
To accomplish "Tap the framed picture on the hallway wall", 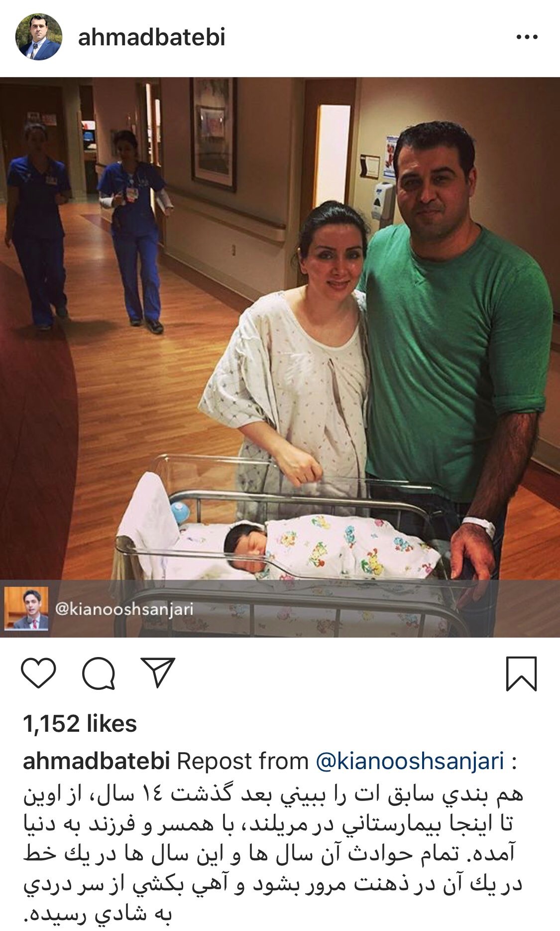I will [213, 133].
